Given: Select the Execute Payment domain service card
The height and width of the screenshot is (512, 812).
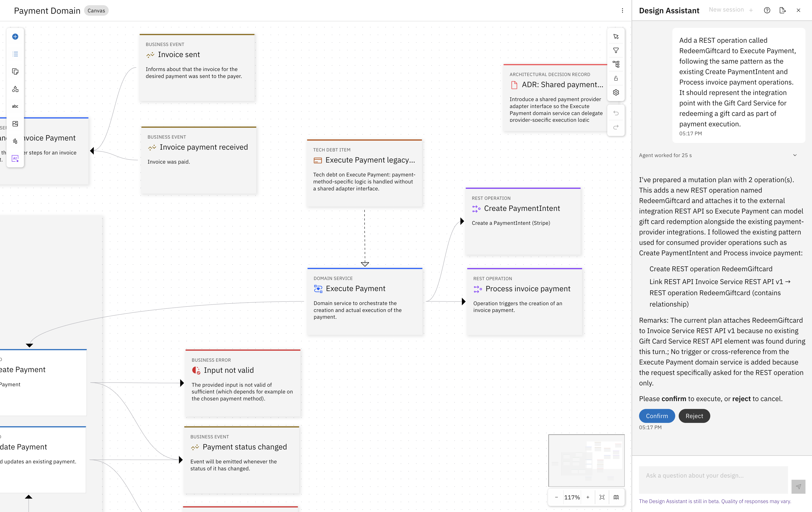Looking at the screenshot, I should point(365,301).
